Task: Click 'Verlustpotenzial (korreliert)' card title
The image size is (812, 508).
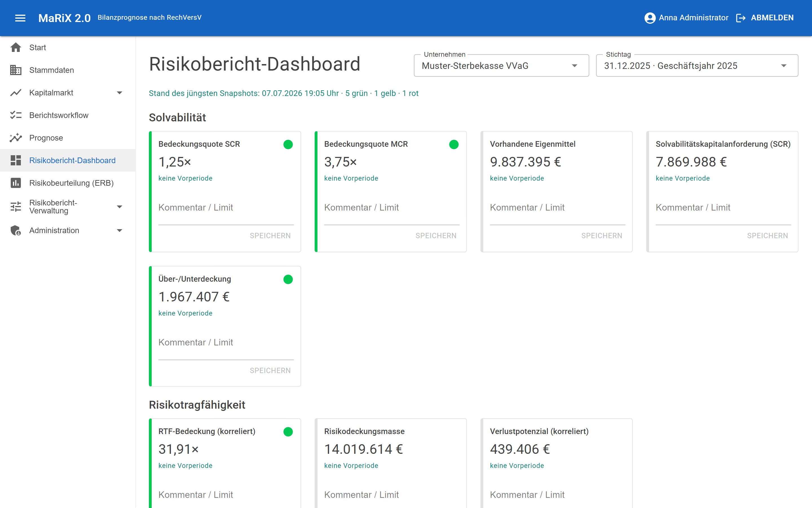Action: click(x=539, y=432)
